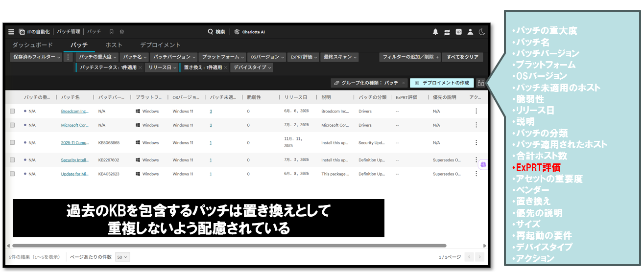Screen dimensions: 644x272
Task: Open actions menu for Microsoft Cor row
Action: tap(476, 125)
